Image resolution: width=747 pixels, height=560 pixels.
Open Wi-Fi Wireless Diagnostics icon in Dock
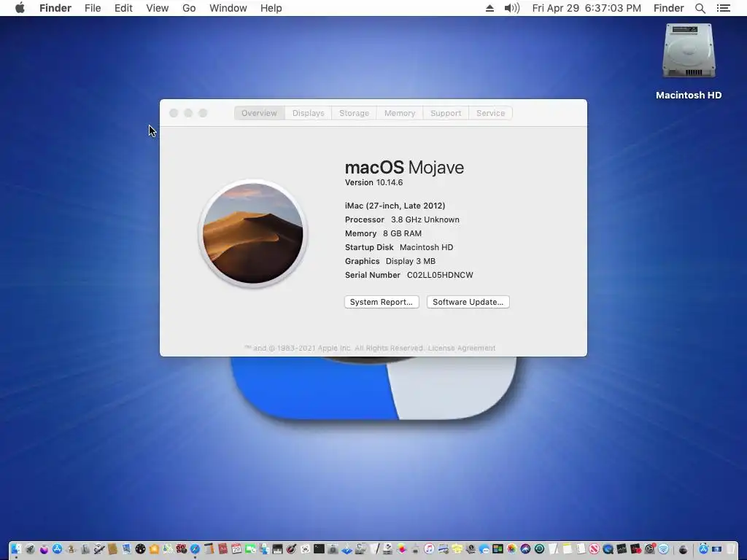tap(663, 549)
